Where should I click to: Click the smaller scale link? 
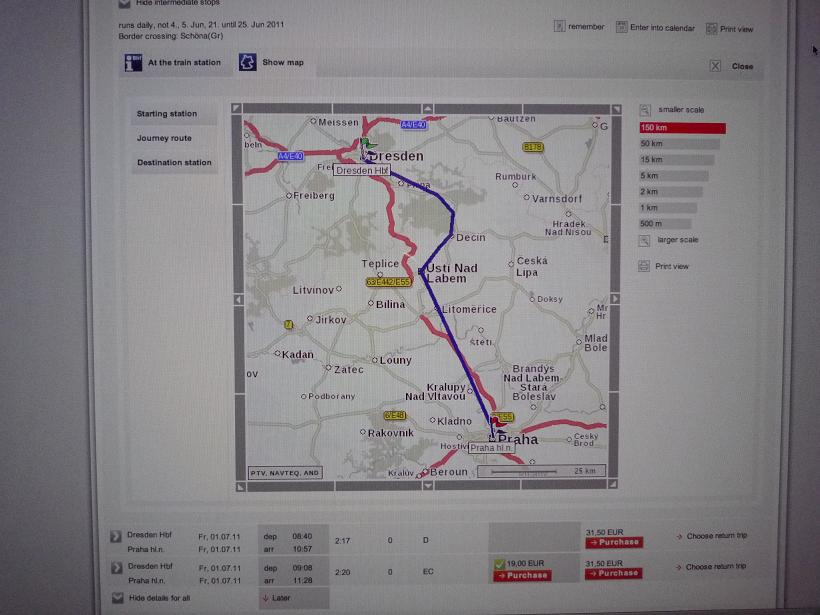pyautogui.click(x=681, y=110)
